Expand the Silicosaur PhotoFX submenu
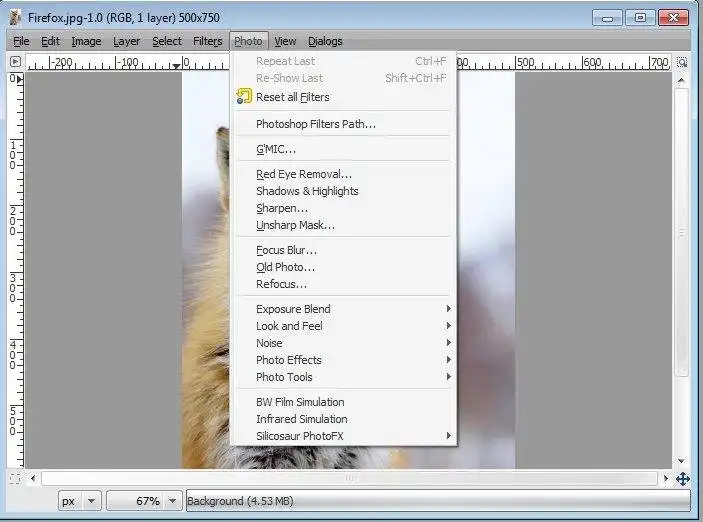 [x=343, y=436]
